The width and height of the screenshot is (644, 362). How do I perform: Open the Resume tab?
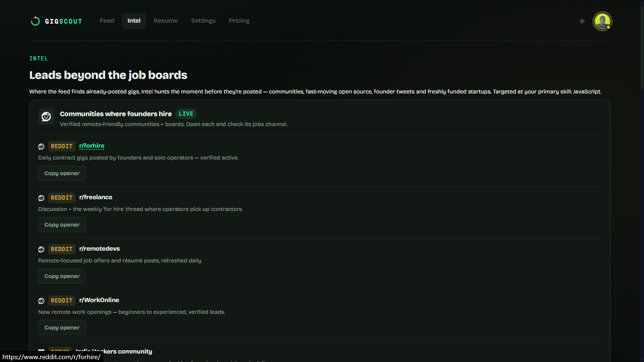pyautogui.click(x=166, y=21)
